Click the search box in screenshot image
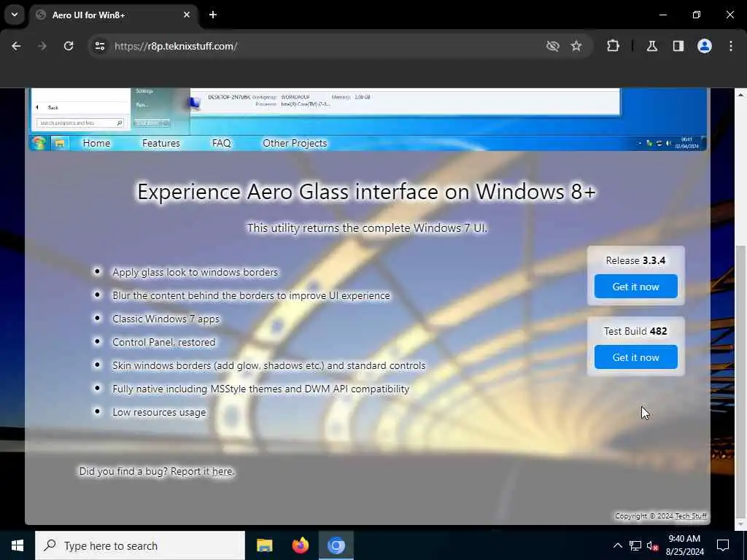 [x=80, y=122]
